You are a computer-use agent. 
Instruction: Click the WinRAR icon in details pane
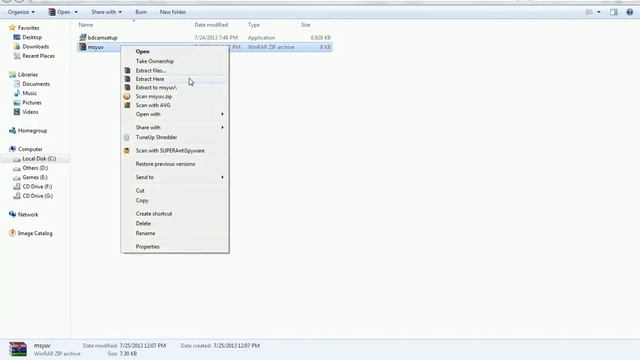pyautogui.click(x=18, y=349)
